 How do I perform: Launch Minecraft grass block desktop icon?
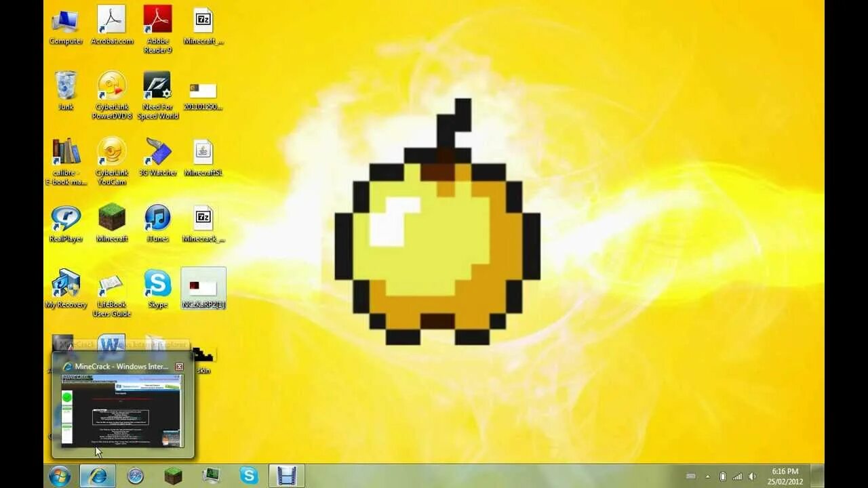tap(112, 223)
